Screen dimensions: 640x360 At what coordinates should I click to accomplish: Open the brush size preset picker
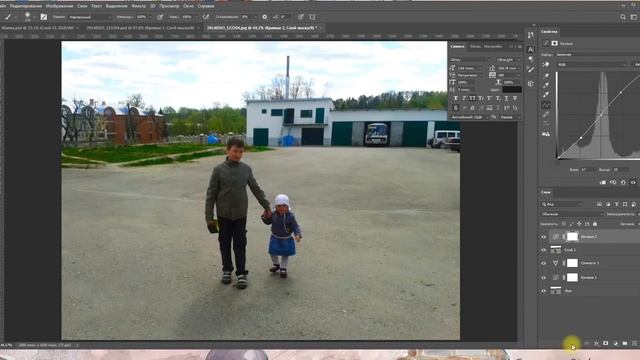(27, 17)
